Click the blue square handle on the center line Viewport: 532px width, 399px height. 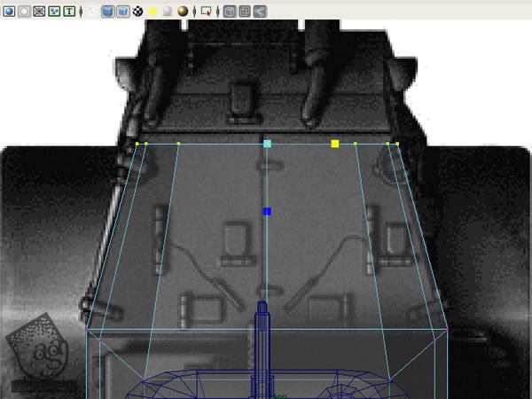[x=267, y=211]
